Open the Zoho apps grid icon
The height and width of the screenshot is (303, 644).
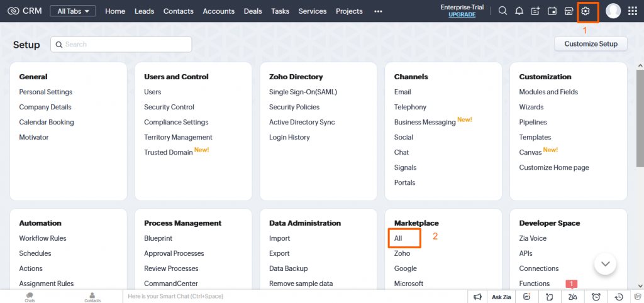click(x=633, y=11)
